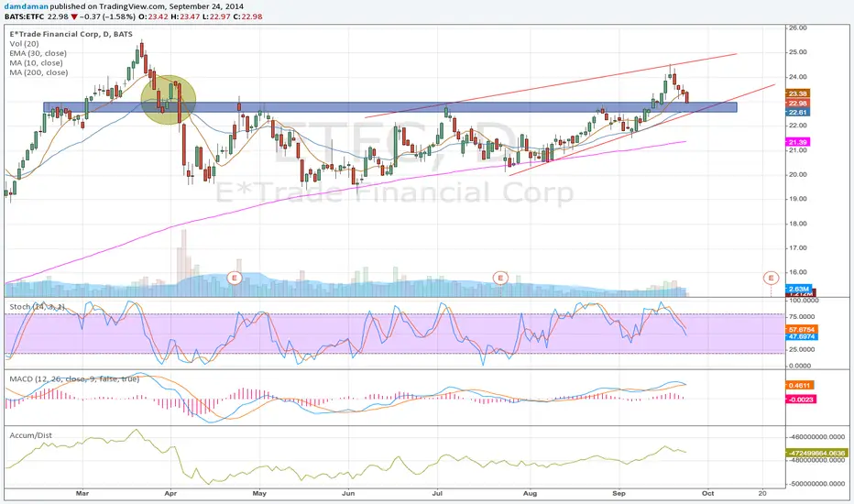Viewport: 854px width, 504px height.
Task: Click the blue 47.6974 stochastic value tag
Action: coord(802,337)
